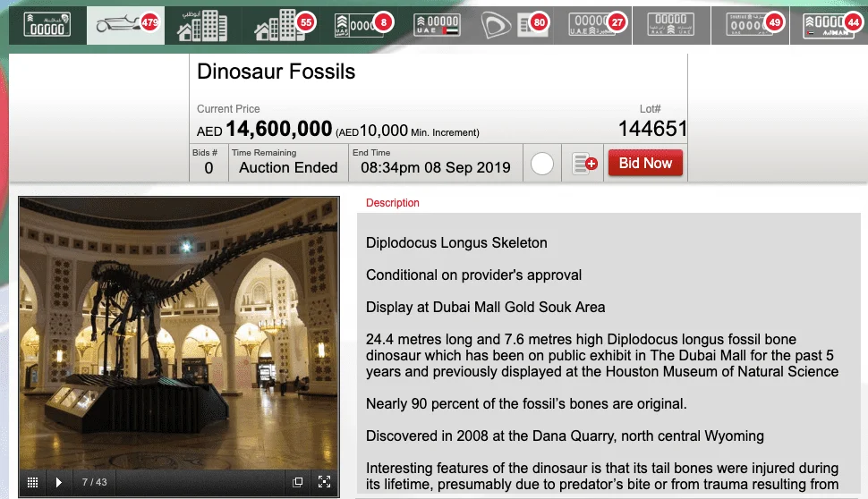
Task: Toggle the round selector beside End Time
Action: [542, 165]
